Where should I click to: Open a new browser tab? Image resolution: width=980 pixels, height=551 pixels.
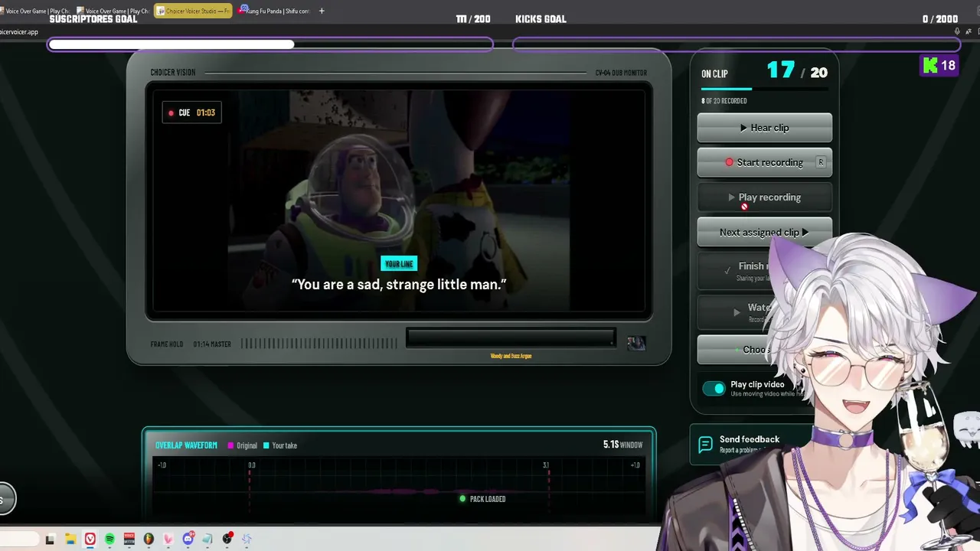(x=322, y=11)
